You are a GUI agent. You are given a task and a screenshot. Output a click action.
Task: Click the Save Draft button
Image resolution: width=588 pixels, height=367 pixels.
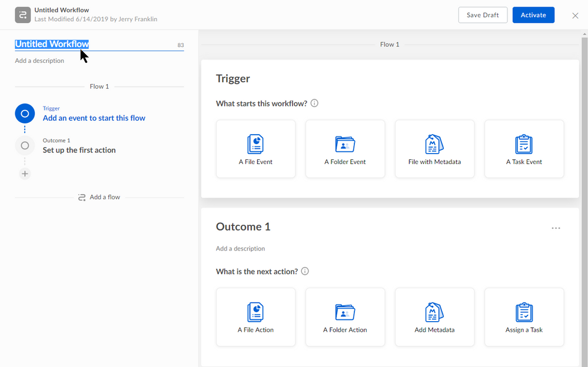(483, 15)
